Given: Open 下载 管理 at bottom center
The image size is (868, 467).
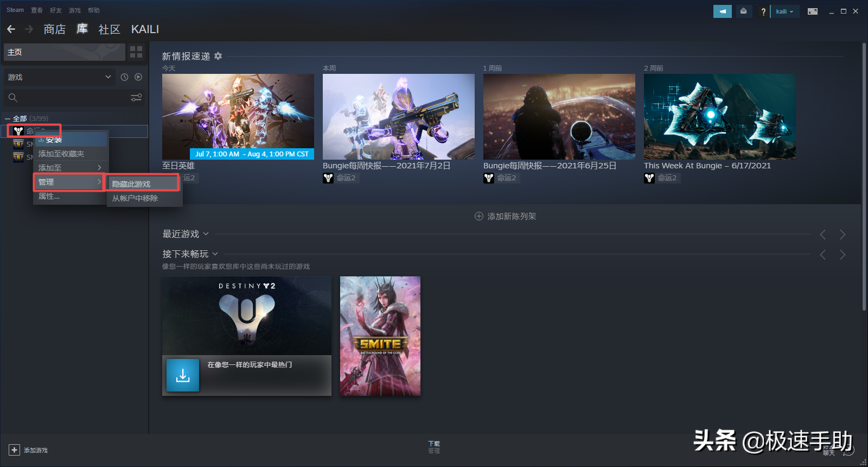Looking at the screenshot, I should (x=434, y=447).
